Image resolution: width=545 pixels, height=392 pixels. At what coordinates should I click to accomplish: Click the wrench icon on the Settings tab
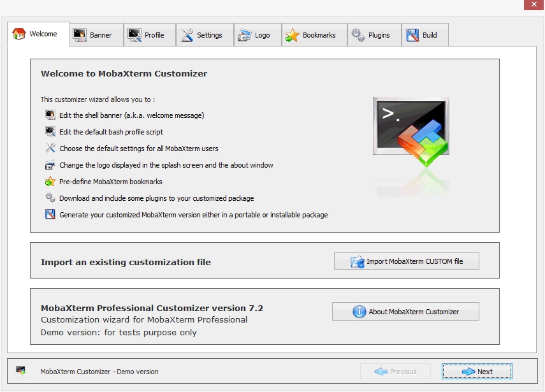188,34
